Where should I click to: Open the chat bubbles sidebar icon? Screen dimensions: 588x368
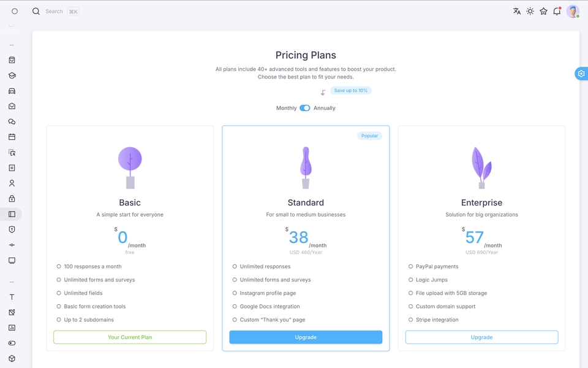click(12, 121)
